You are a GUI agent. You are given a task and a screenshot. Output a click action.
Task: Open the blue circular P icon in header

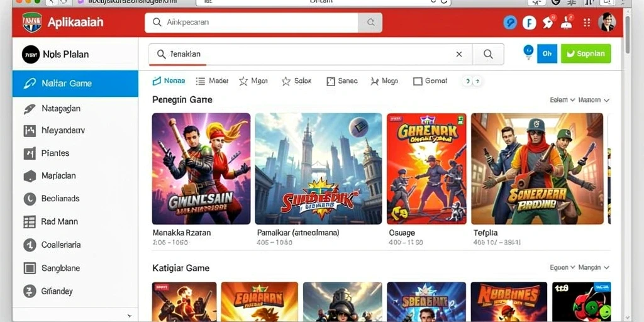click(510, 23)
